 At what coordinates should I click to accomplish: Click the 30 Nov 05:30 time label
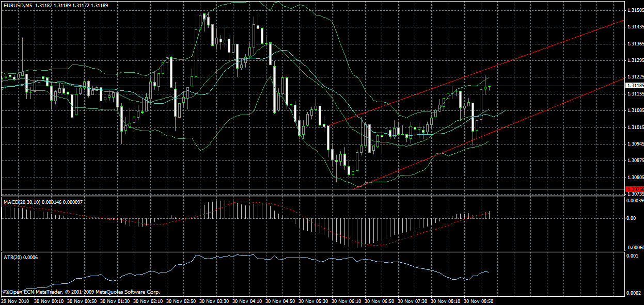point(313,301)
